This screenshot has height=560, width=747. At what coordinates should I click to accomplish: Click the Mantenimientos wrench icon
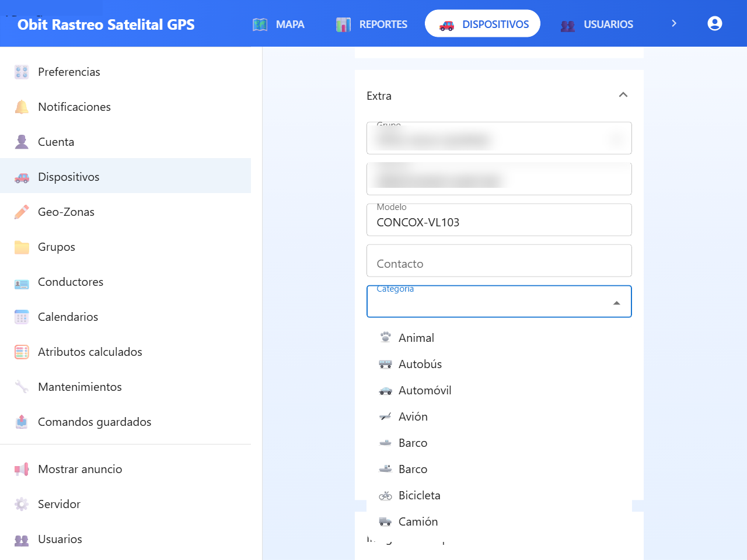tap(22, 387)
